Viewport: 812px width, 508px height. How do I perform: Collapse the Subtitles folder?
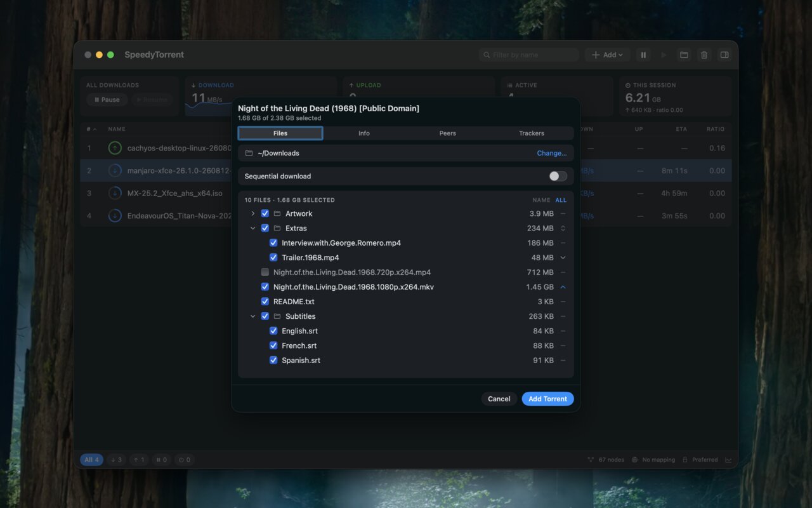(x=253, y=316)
